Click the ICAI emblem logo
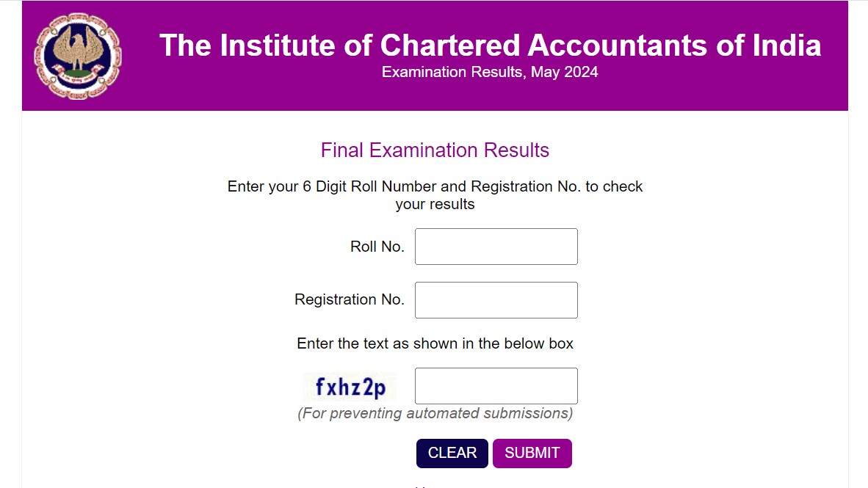Viewport: 868px width, 488px height. pos(78,57)
